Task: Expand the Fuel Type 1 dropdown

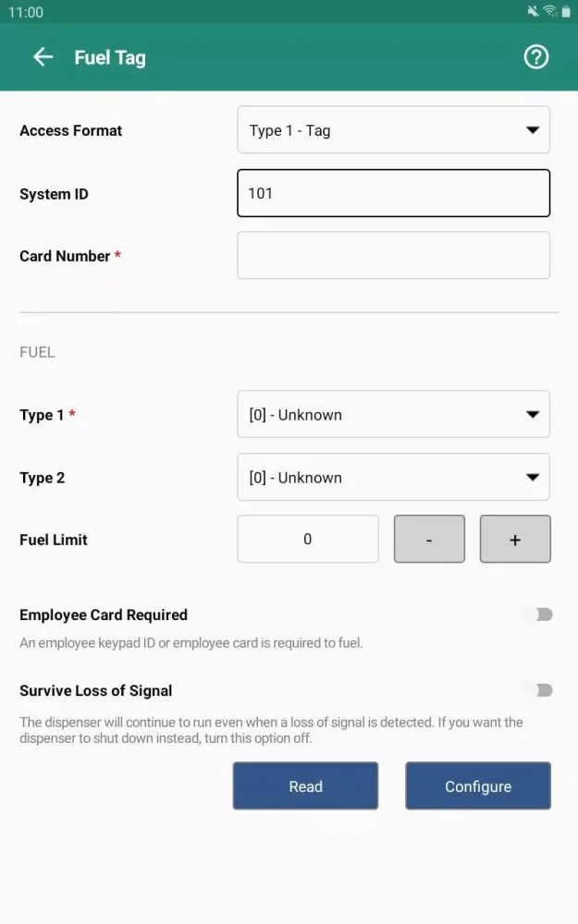Action: coord(393,415)
